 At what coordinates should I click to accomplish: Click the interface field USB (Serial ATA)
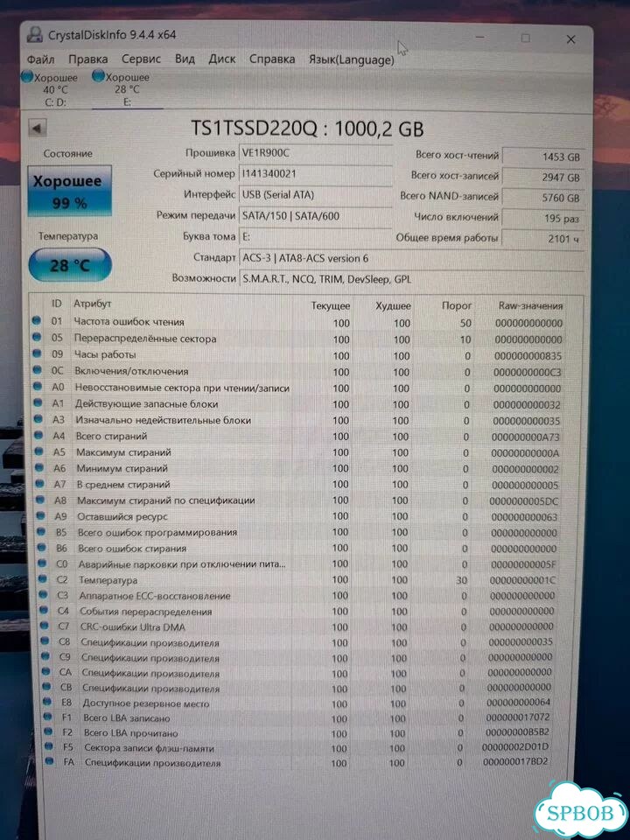(x=315, y=195)
